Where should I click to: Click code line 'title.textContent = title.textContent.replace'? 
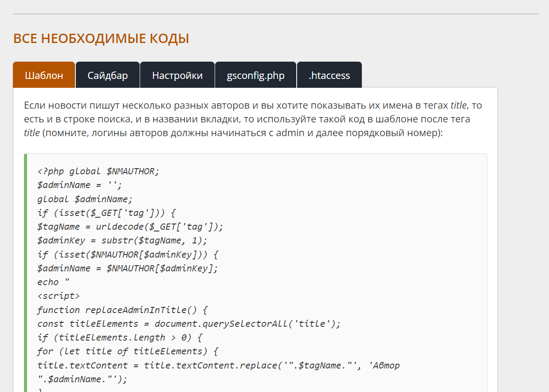click(x=218, y=365)
